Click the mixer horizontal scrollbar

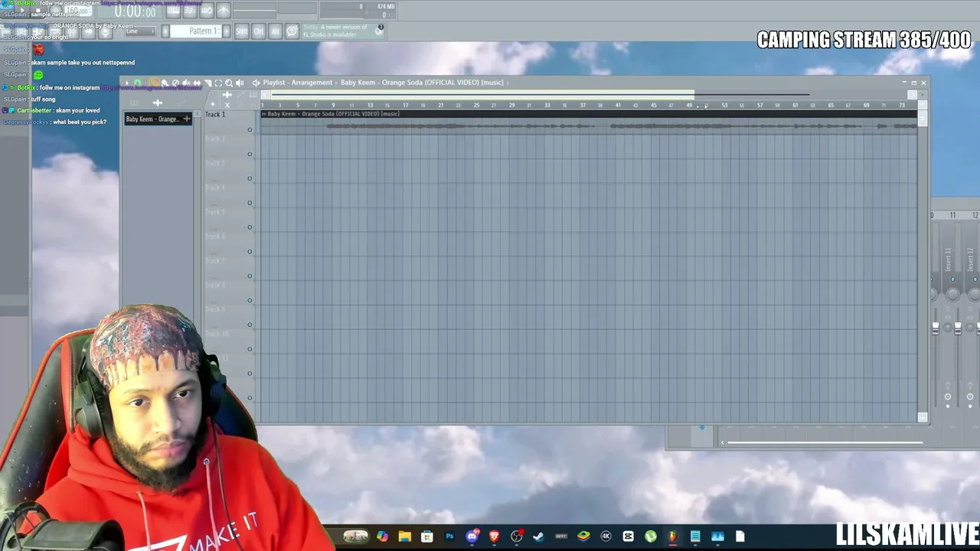(x=825, y=442)
